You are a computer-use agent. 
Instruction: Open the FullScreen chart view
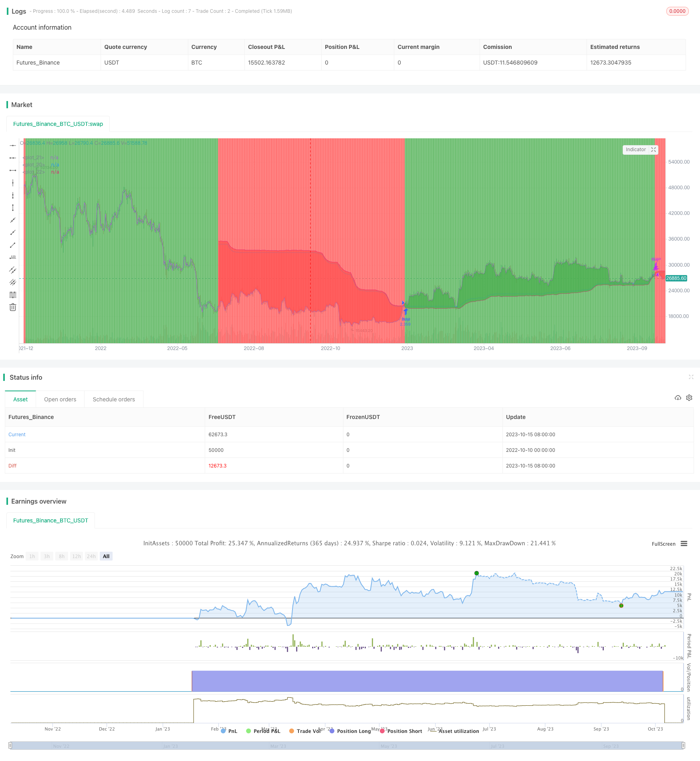pyautogui.click(x=664, y=544)
